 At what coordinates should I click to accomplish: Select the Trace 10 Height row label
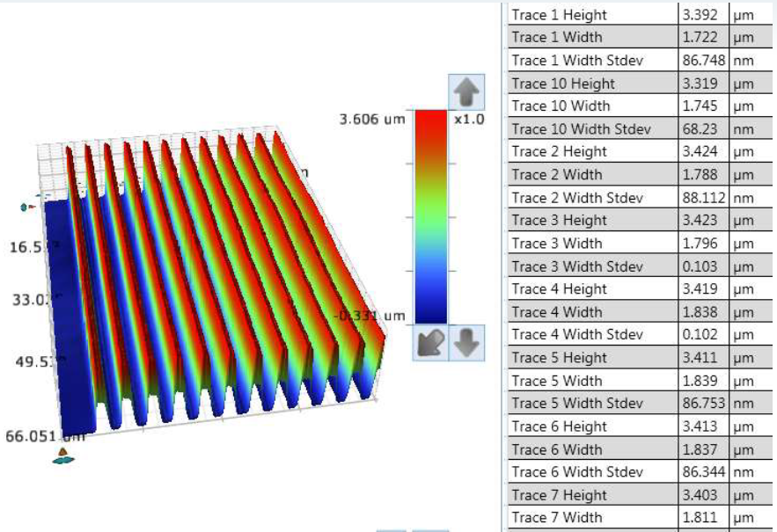[x=563, y=84]
